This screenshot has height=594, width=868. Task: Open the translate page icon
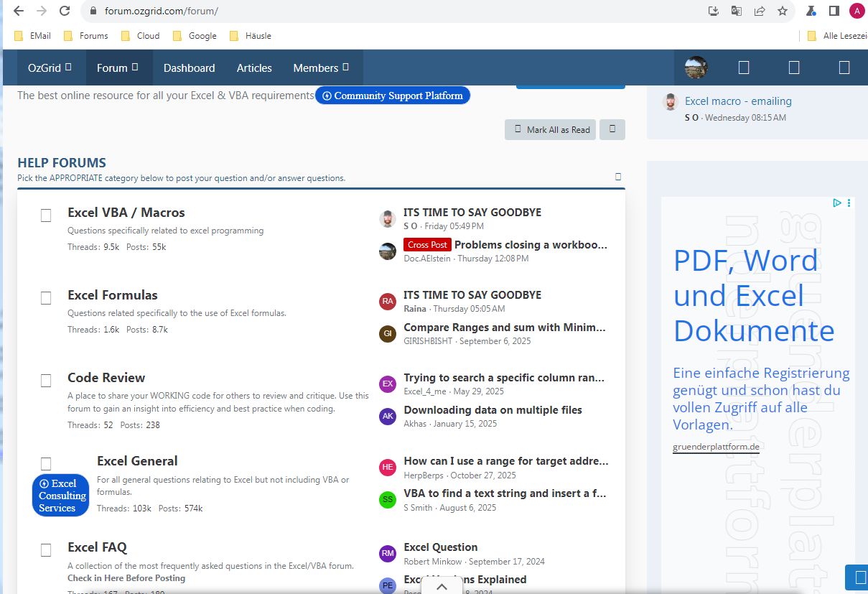(736, 11)
